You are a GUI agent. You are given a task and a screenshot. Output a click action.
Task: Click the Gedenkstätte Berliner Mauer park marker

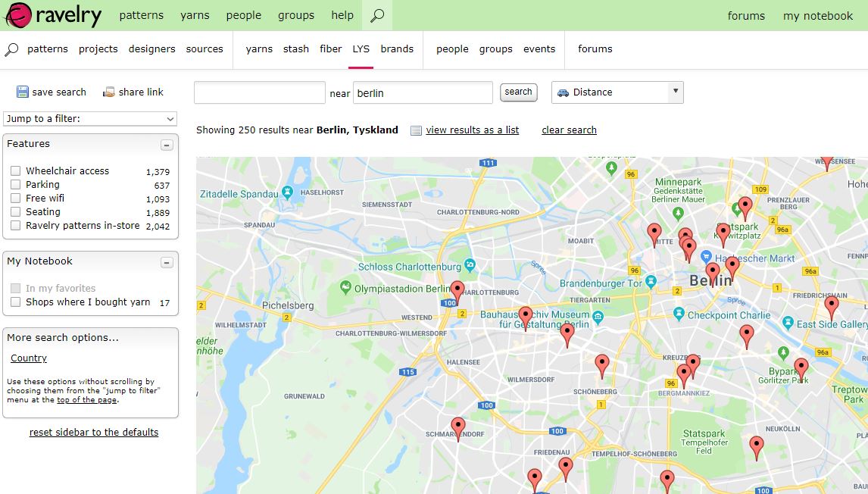point(678,212)
